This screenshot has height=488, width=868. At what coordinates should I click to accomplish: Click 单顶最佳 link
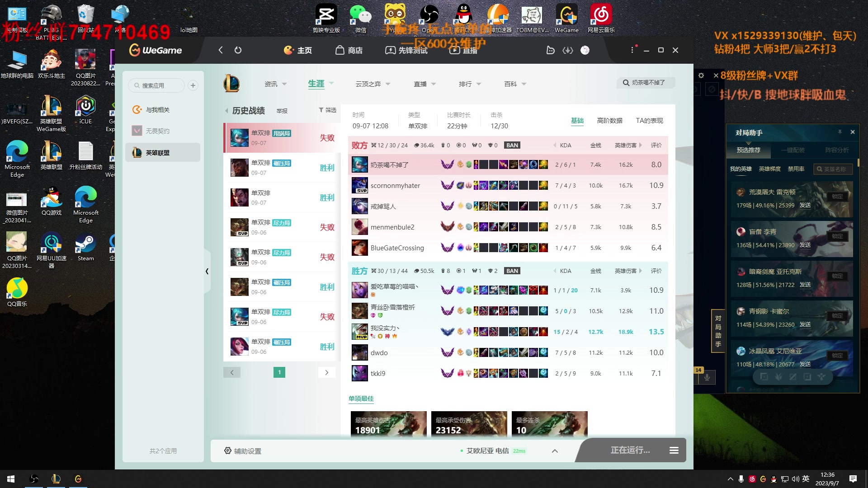pos(361,399)
